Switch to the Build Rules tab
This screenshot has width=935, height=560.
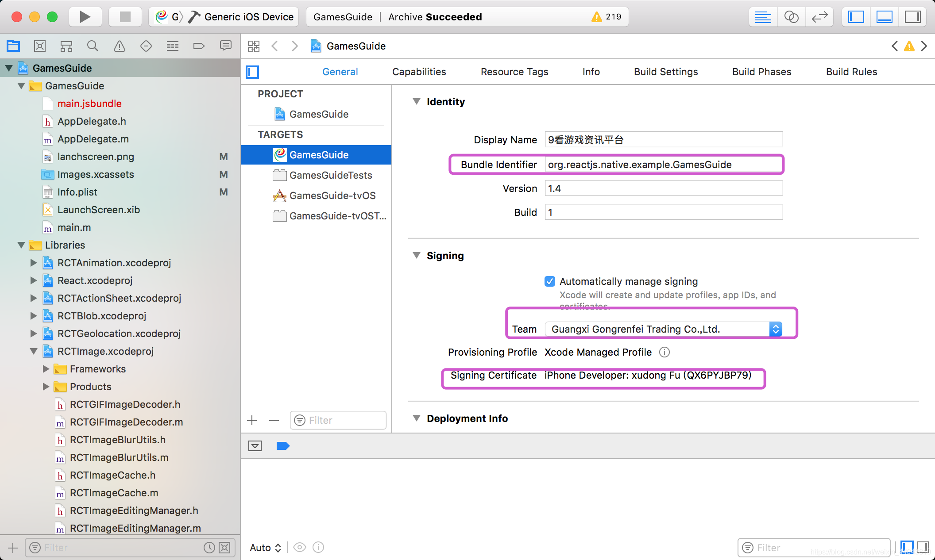tap(851, 72)
